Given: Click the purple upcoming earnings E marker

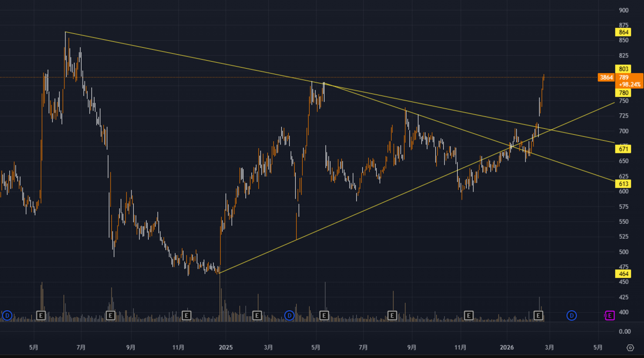Looking at the screenshot, I should point(610,315).
